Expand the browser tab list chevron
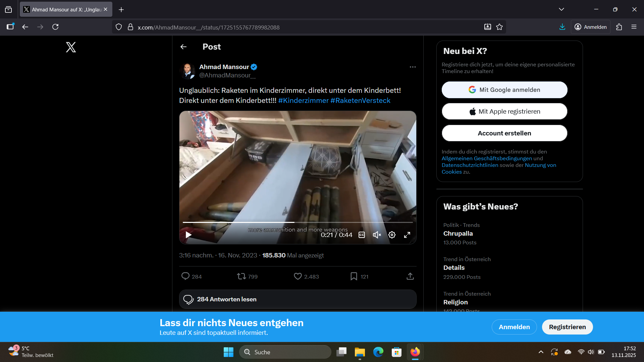 tap(561, 9)
